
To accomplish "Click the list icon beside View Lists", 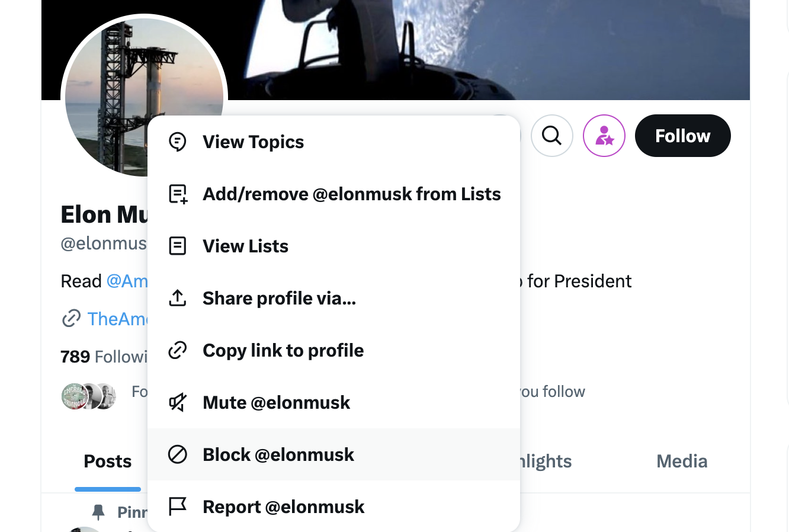I will tap(178, 246).
